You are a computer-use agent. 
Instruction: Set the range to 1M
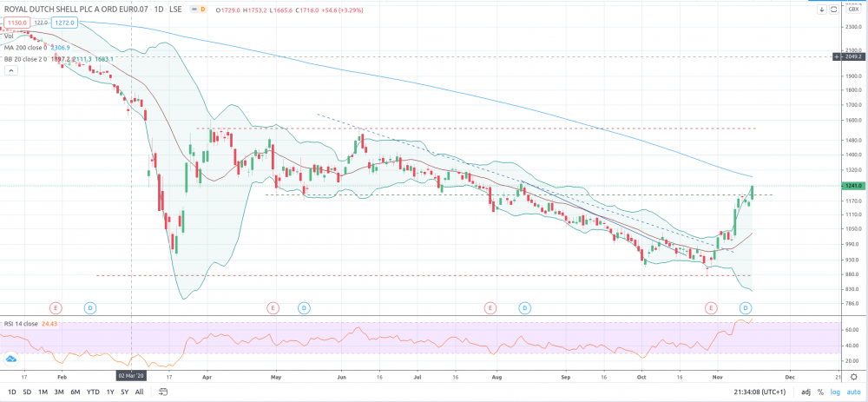43,392
